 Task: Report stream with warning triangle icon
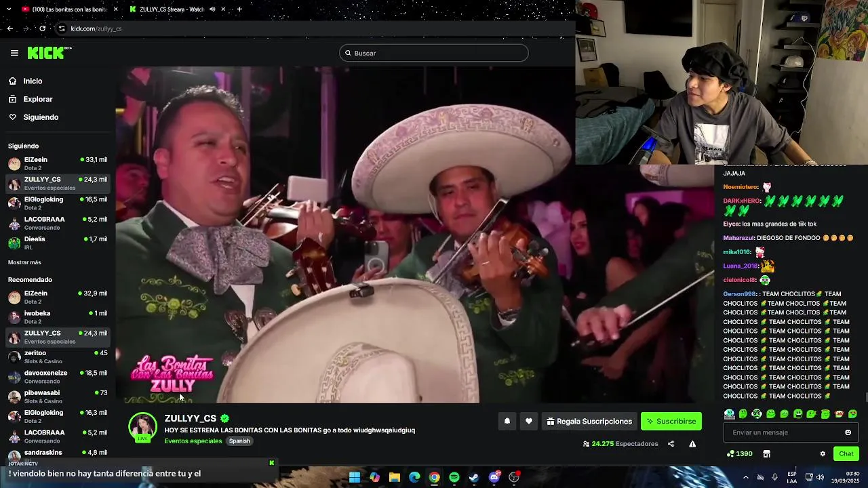coord(692,444)
